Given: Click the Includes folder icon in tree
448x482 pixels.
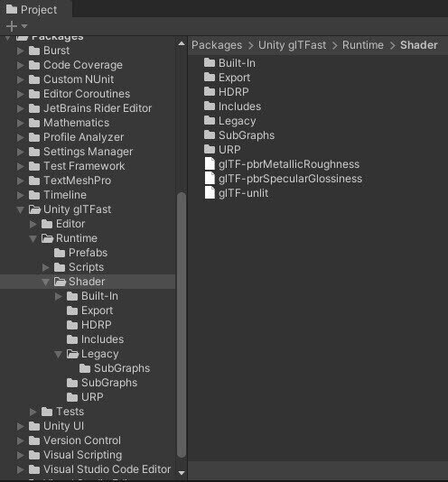Looking at the screenshot, I should coord(72,339).
